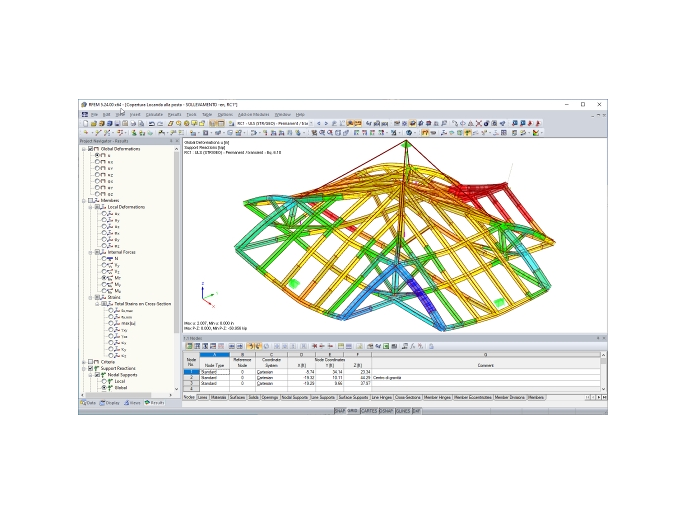The height and width of the screenshot is (514, 686).
Task: Select the Global nodal supports radio button
Action: (104, 388)
